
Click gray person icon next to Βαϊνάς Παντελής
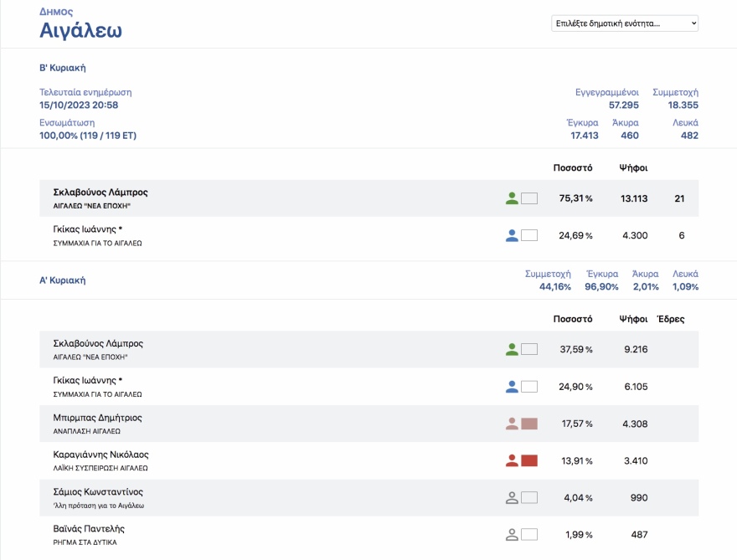click(512, 534)
